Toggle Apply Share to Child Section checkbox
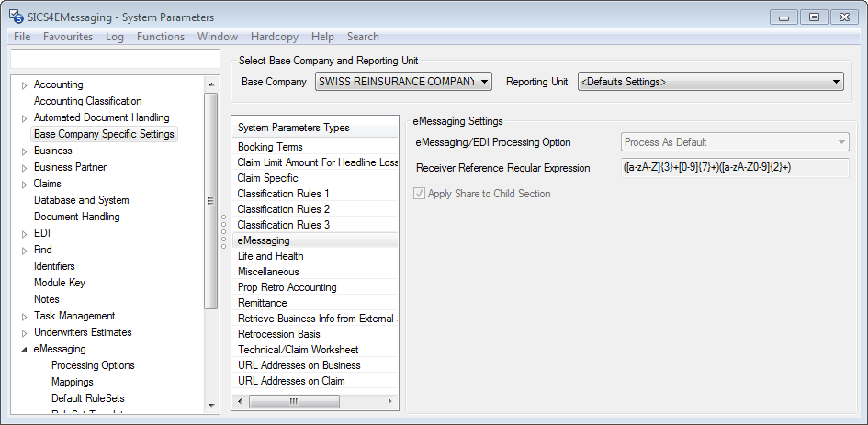868x425 pixels. coord(420,194)
